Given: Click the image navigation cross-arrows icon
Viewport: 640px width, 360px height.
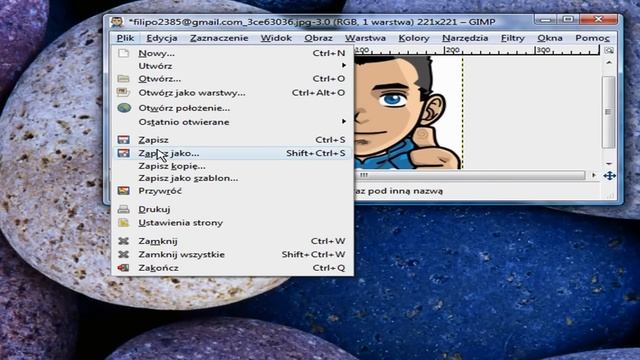Looking at the screenshot, I should click(609, 176).
